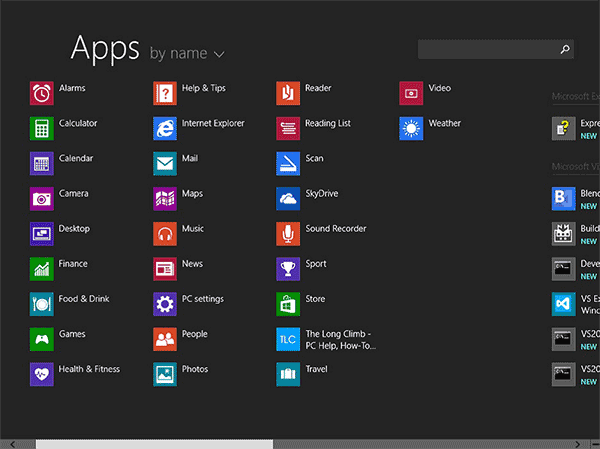Open the Alarms app icon
This screenshot has width=600, height=449.
41,93
